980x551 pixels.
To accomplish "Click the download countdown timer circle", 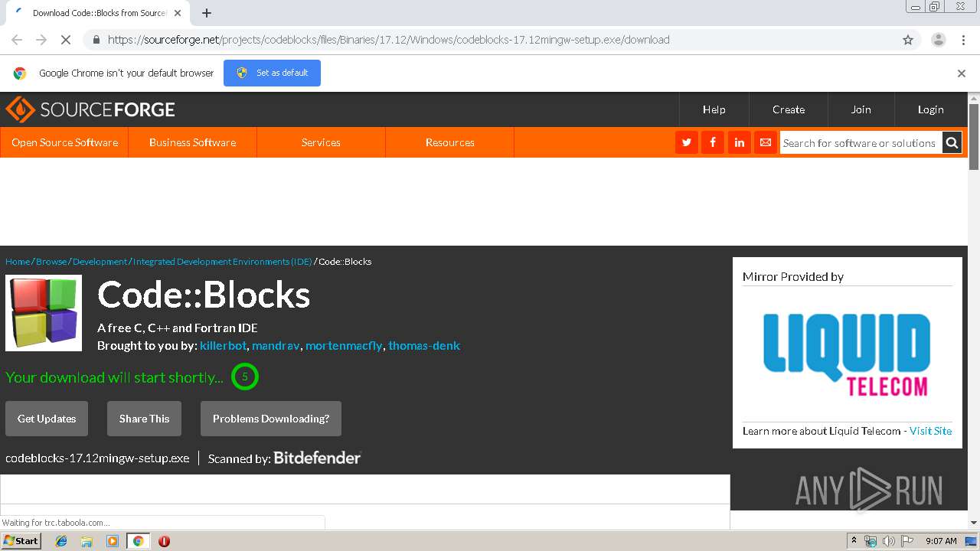I will point(245,377).
